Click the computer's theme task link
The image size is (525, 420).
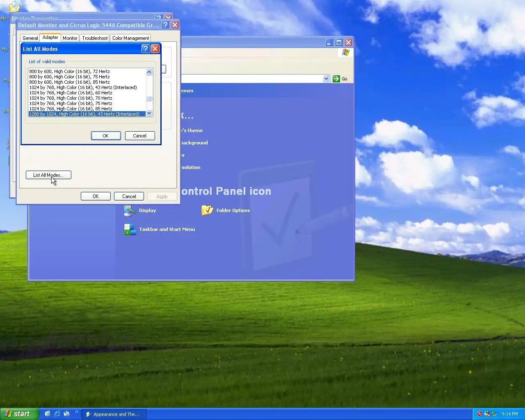point(192,130)
